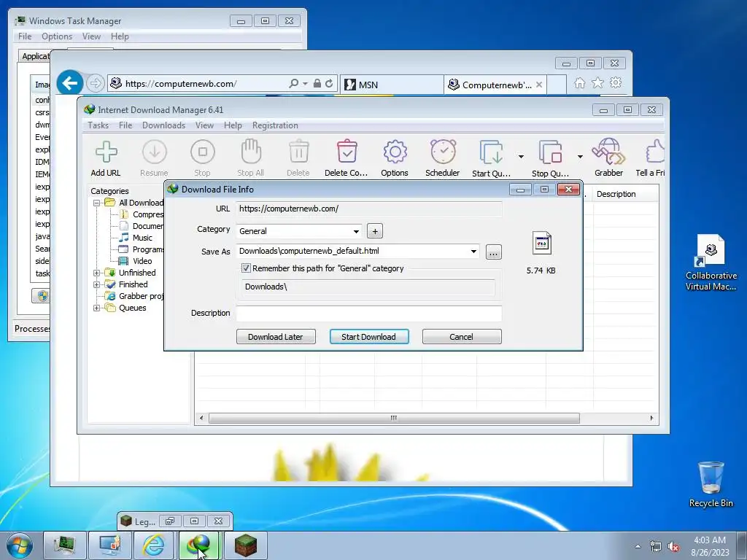The image size is (747, 560).
Task: Click the Cancel button in Download File Info
Action: (462, 337)
